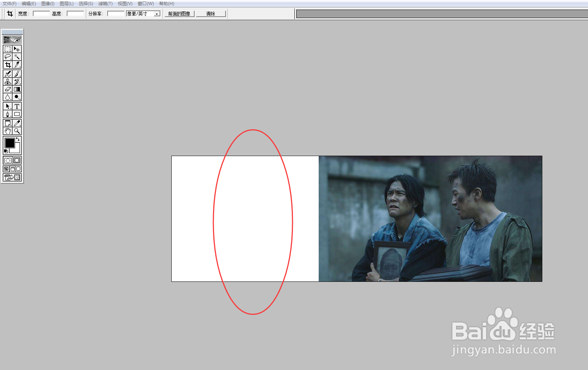Open the 选择(S) menu

pos(86,4)
